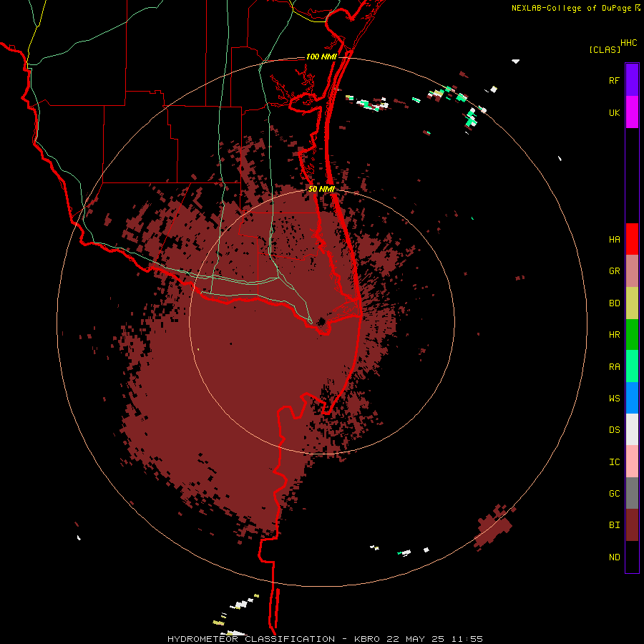Screen dimensions: 644x644
Task: Click the GC legend label
Action: pos(614,494)
